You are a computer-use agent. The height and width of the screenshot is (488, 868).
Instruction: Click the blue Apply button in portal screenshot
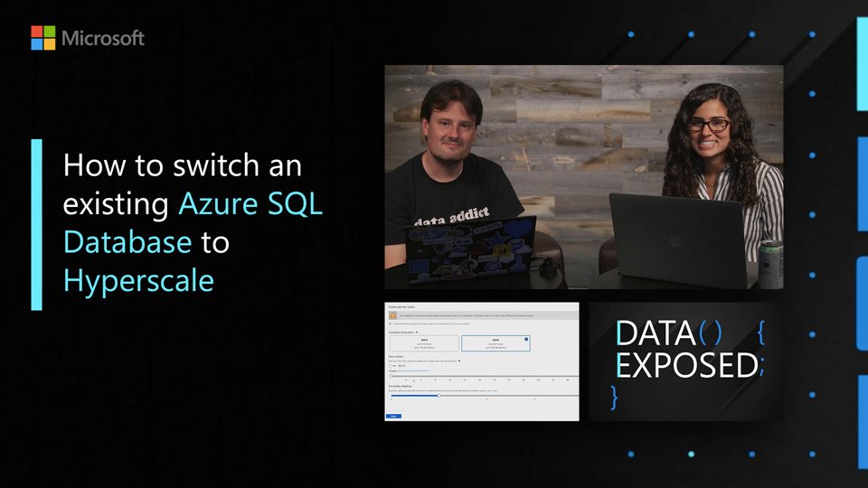(393, 416)
